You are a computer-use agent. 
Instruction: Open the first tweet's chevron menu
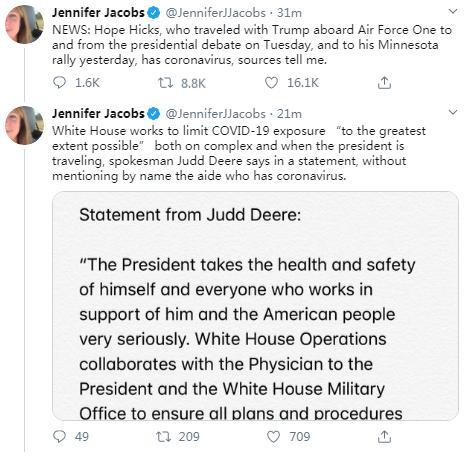point(453,12)
